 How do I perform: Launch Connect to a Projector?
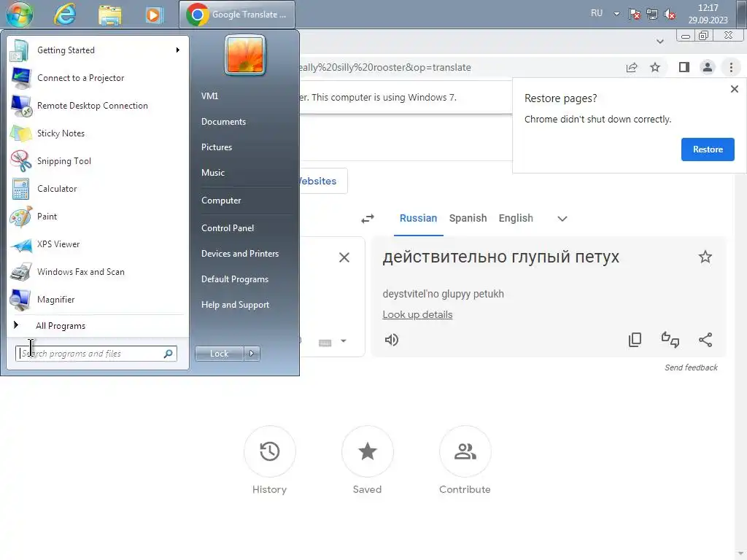tap(97, 77)
